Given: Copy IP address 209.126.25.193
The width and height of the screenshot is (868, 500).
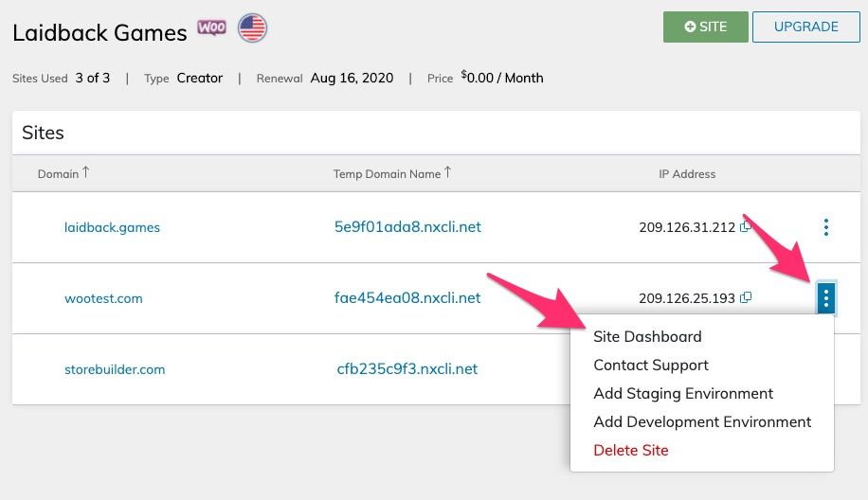Looking at the screenshot, I should tap(746, 297).
